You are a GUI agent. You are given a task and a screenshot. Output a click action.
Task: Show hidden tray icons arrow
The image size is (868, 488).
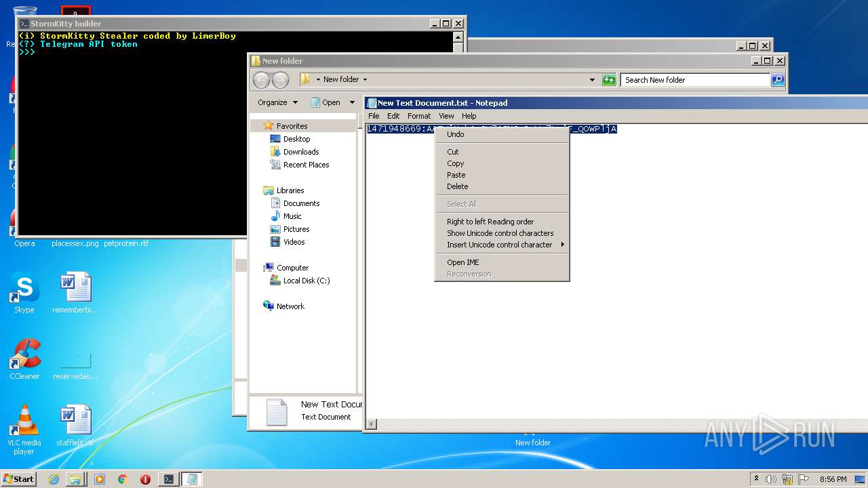click(x=756, y=479)
